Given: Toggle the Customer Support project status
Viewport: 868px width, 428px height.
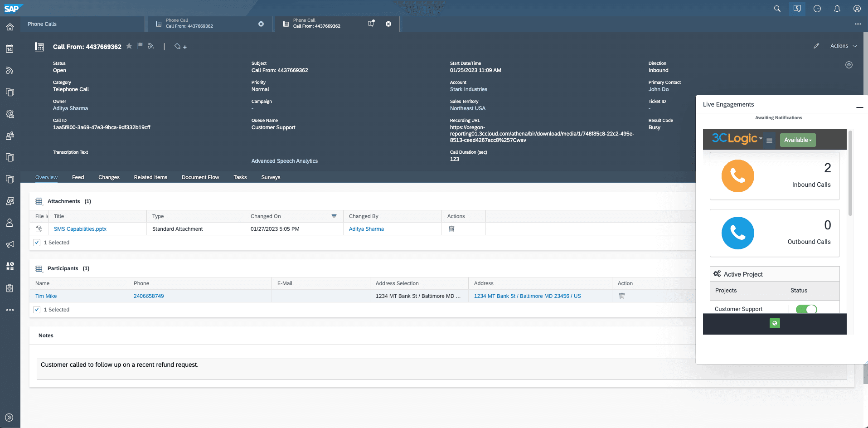Looking at the screenshot, I should tap(806, 309).
